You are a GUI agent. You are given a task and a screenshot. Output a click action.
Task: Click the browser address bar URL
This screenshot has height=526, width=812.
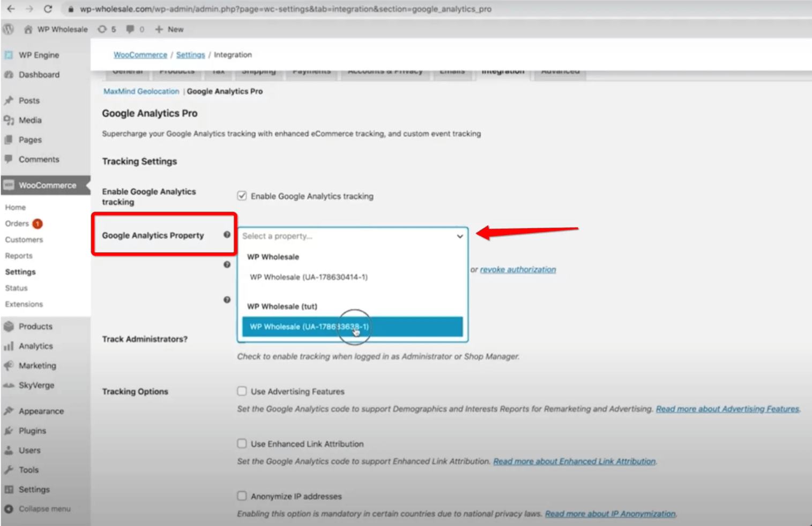click(x=286, y=9)
